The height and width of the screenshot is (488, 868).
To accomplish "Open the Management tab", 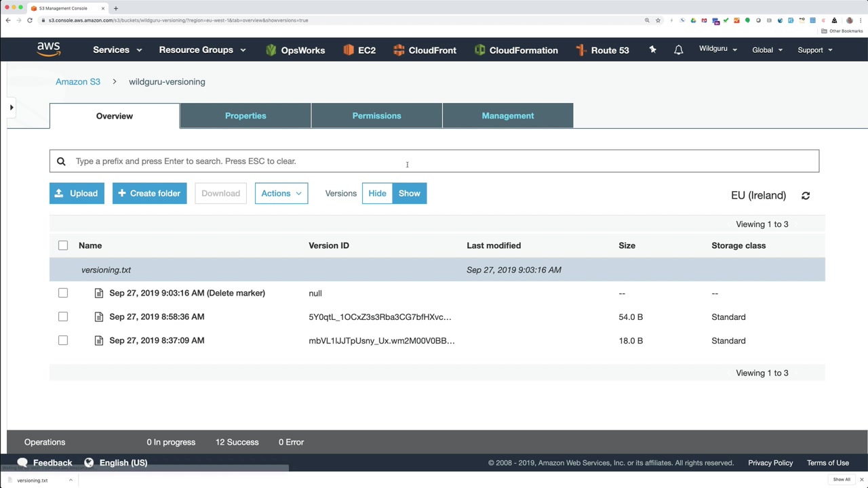I will [508, 116].
